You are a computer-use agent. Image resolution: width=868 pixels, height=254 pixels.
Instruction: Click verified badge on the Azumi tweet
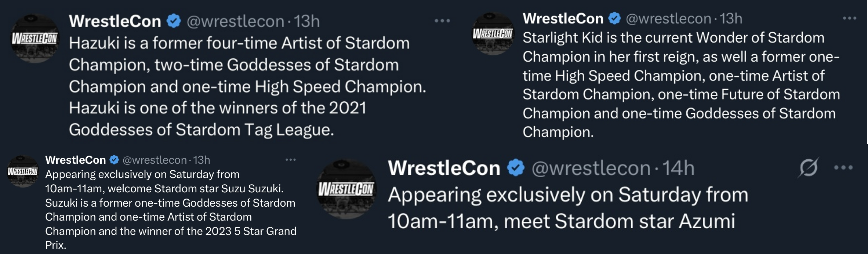tap(516, 168)
